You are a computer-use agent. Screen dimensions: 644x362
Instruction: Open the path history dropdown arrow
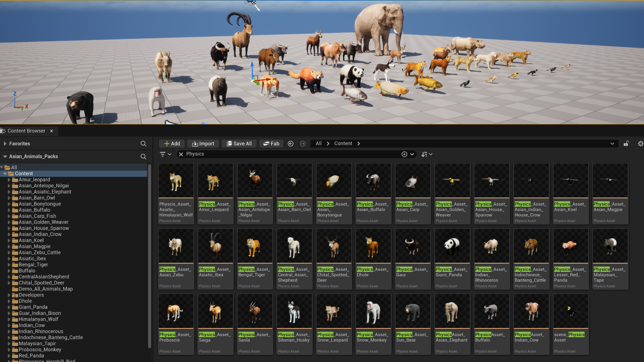612,143
